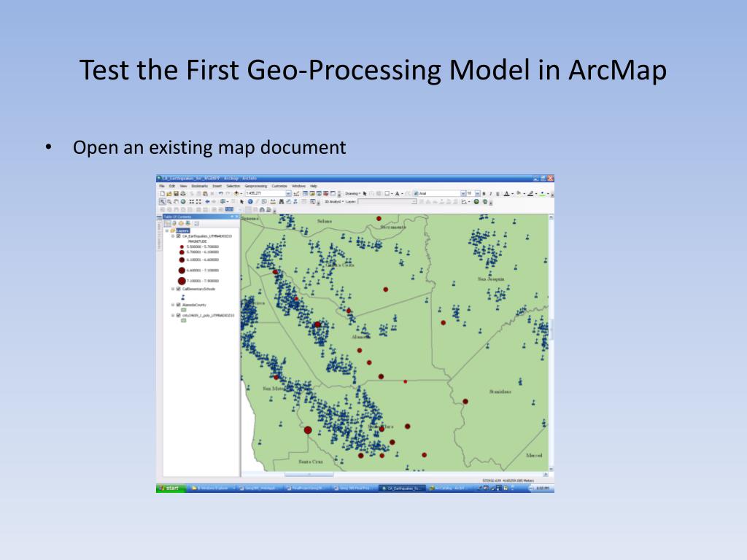Open the Bookmarks menu

200,186
